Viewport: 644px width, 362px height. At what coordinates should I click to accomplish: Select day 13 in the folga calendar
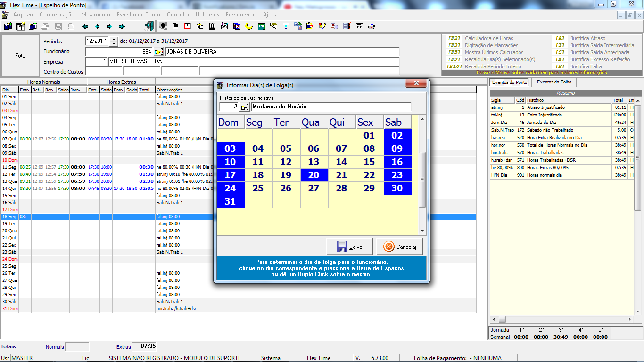point(314,162)
